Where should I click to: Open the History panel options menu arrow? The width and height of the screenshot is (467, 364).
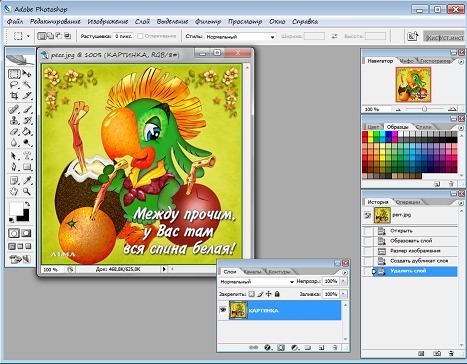(x=461, y=203)
